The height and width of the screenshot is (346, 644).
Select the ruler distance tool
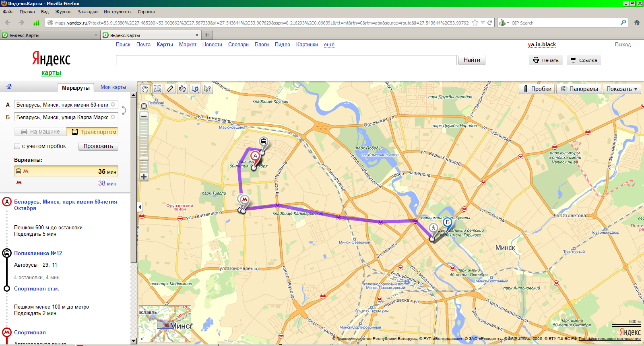tap(170, 89)
